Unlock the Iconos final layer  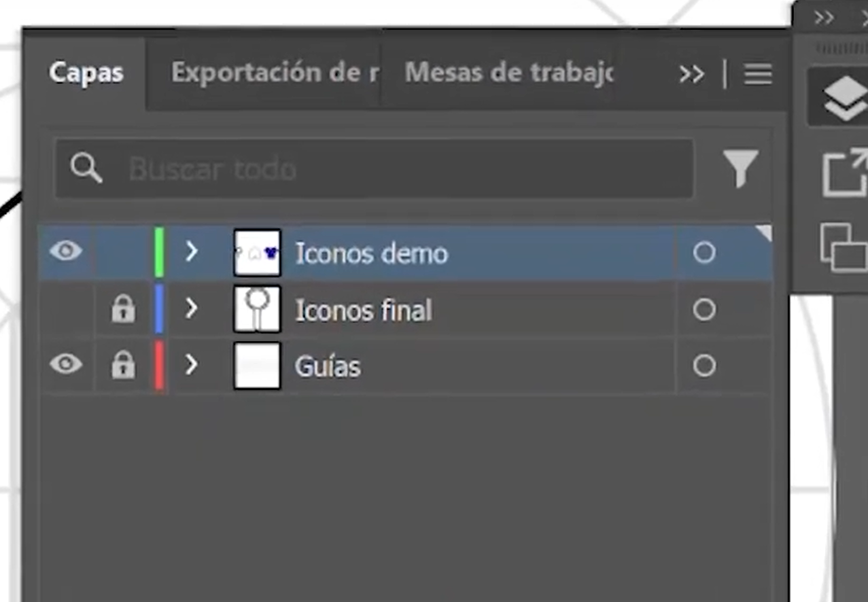click(123, 309)
